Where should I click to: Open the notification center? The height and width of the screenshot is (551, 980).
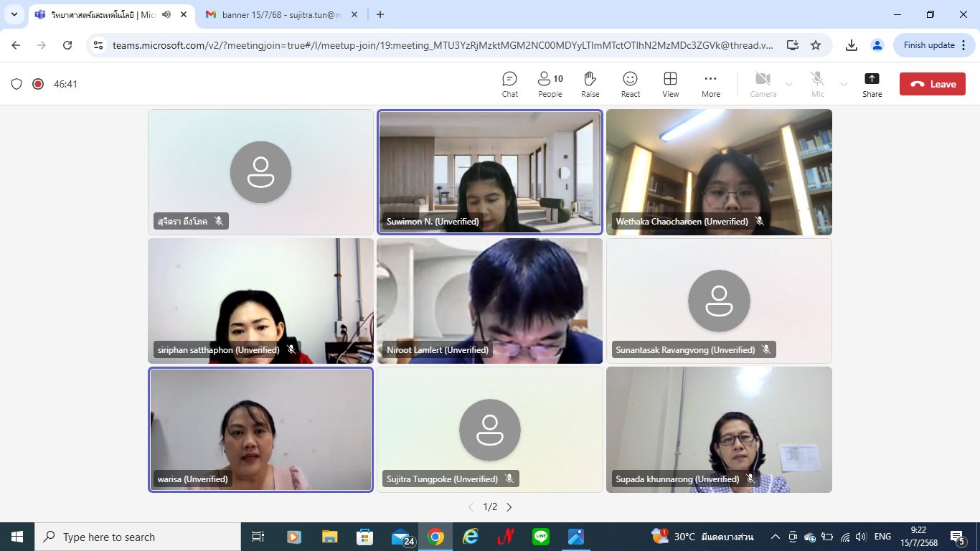coord(957,537)
